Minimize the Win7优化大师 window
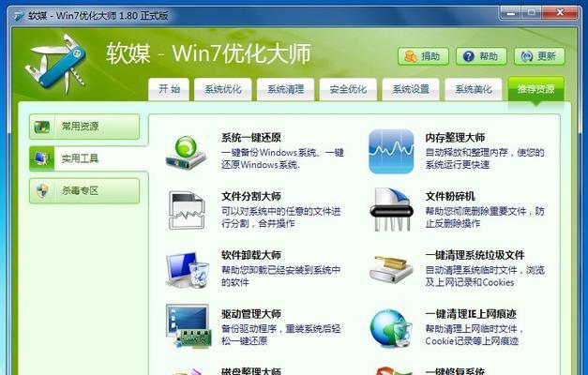This screenshot has height=375, width=588. [510, 12]
